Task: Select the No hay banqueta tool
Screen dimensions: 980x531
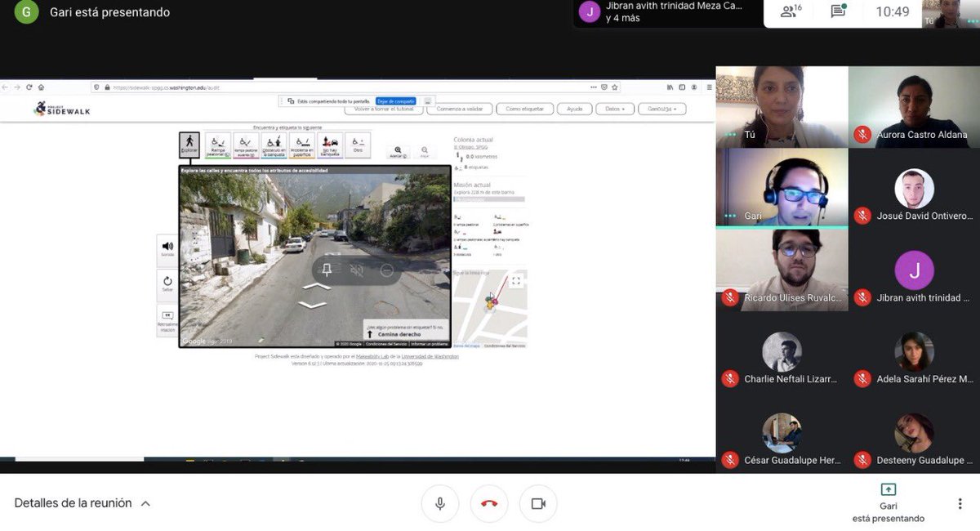Action: pos(330,145)
